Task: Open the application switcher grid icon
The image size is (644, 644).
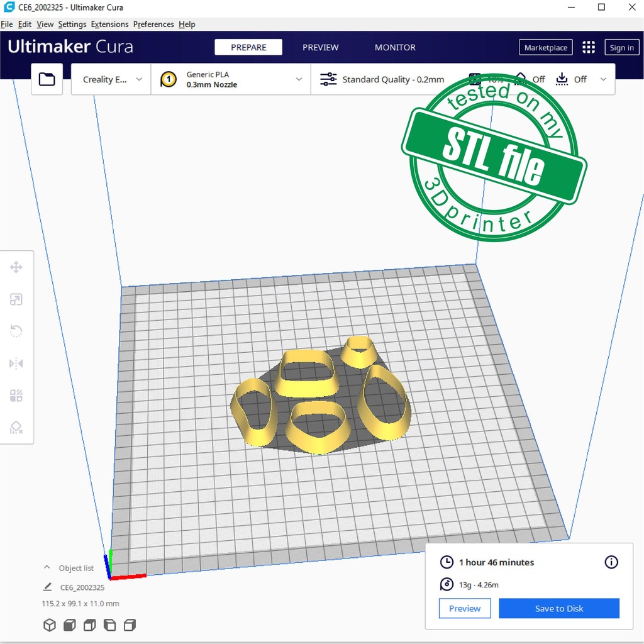Action: click(589, 48)
